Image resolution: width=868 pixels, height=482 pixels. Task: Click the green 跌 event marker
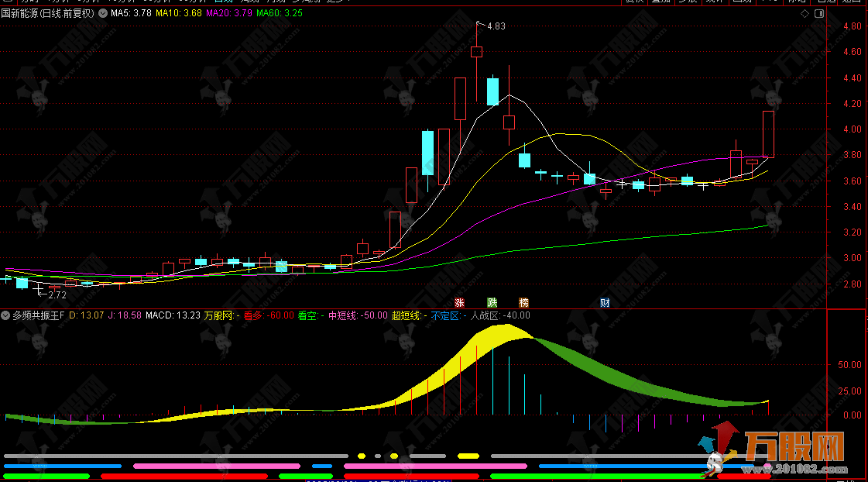click(x=492, y=302)
